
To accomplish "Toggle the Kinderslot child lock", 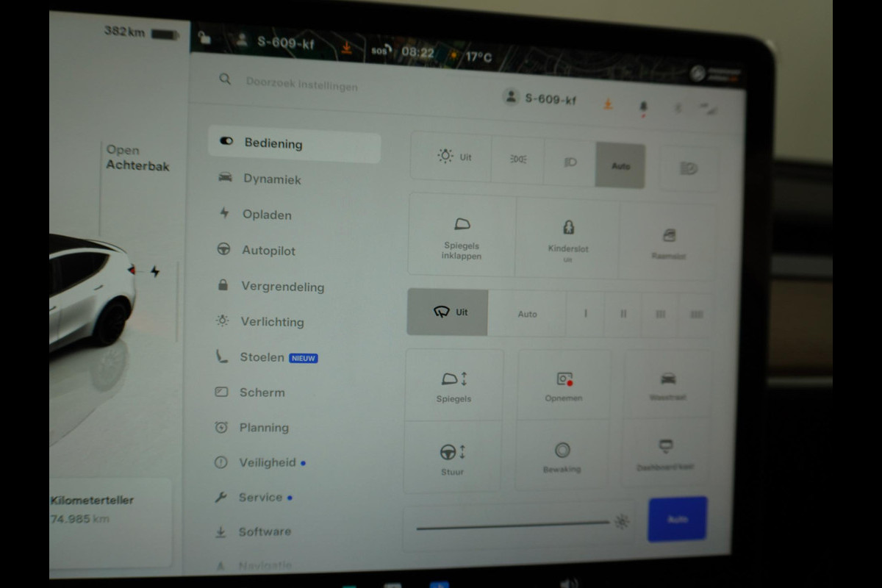I will [568, 235].
